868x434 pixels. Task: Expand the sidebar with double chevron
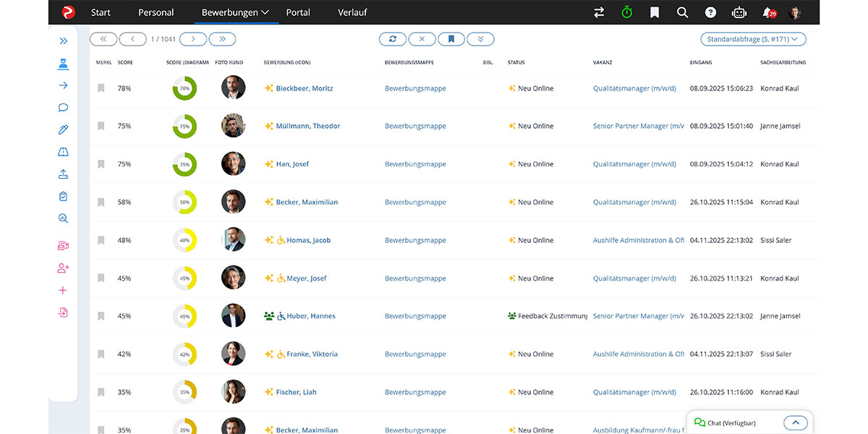pyautogui.click(x=63, y=41)
